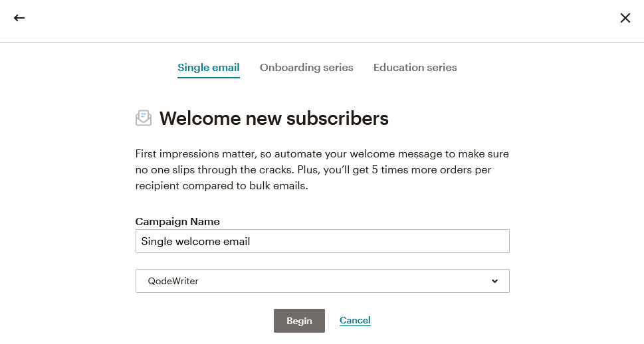Open the Onboarding series tab
Screen dimensions: 644x344
point(306,67)
